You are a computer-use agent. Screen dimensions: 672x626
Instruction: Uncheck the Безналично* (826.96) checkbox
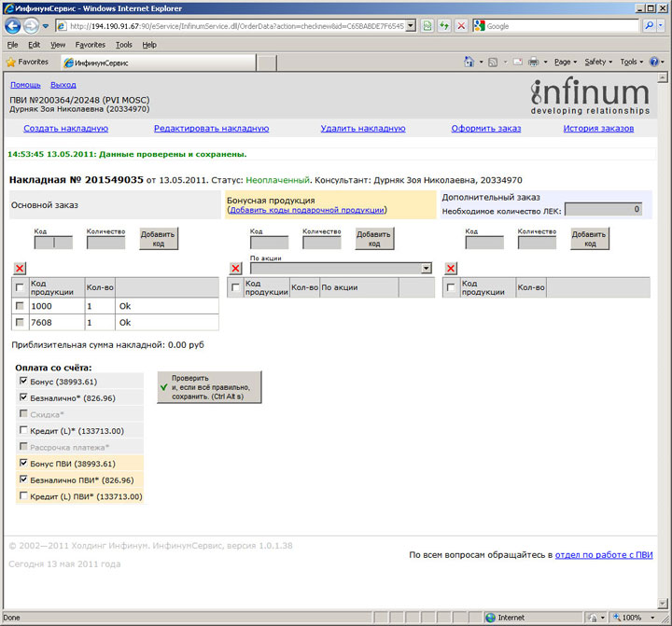click(x=23, y=397)
